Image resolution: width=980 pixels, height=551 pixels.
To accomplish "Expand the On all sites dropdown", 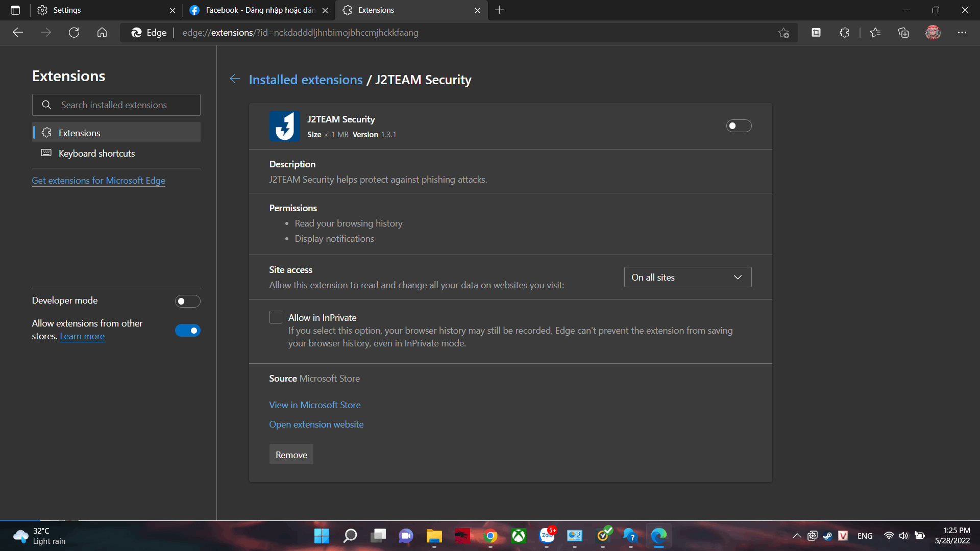I will coord(688,277).
